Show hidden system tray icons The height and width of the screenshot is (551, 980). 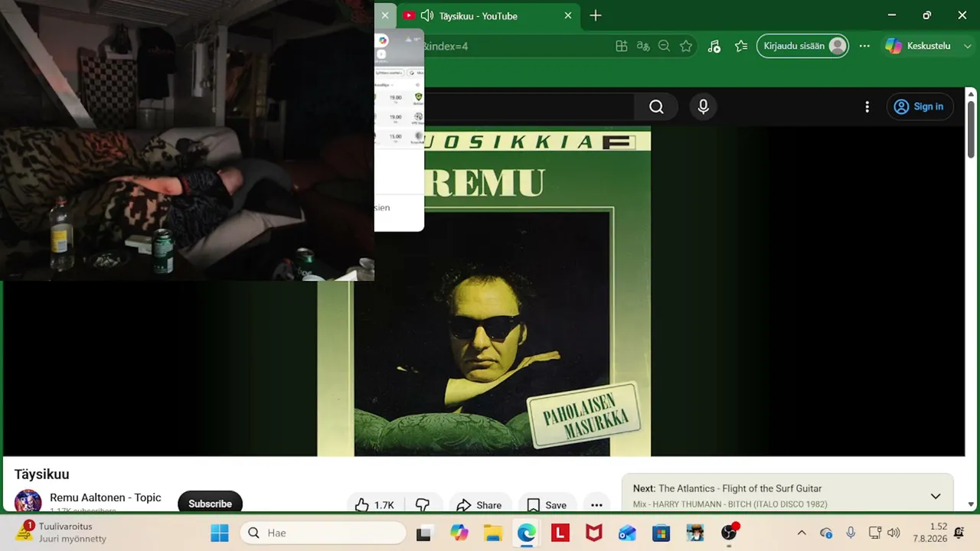pyautogui.click(x=802, y=533)
